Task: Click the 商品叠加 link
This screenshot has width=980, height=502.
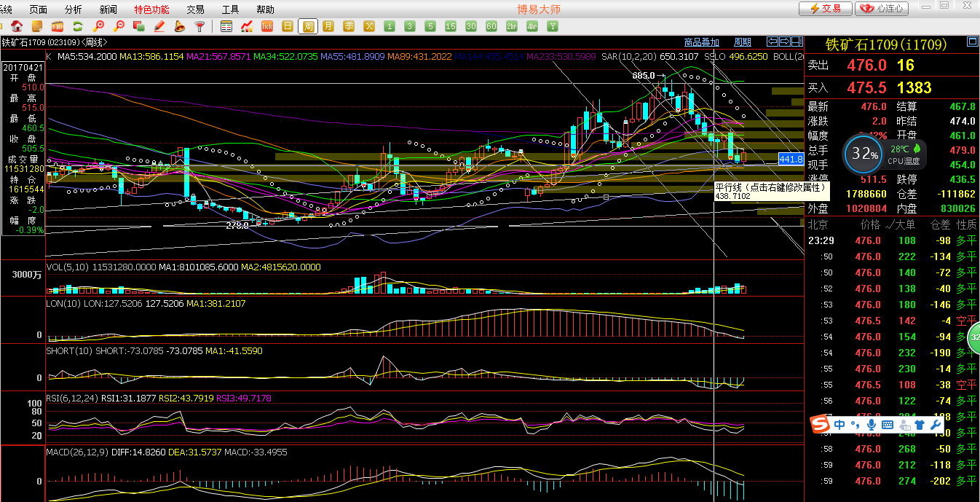Action: pos(702,42)
